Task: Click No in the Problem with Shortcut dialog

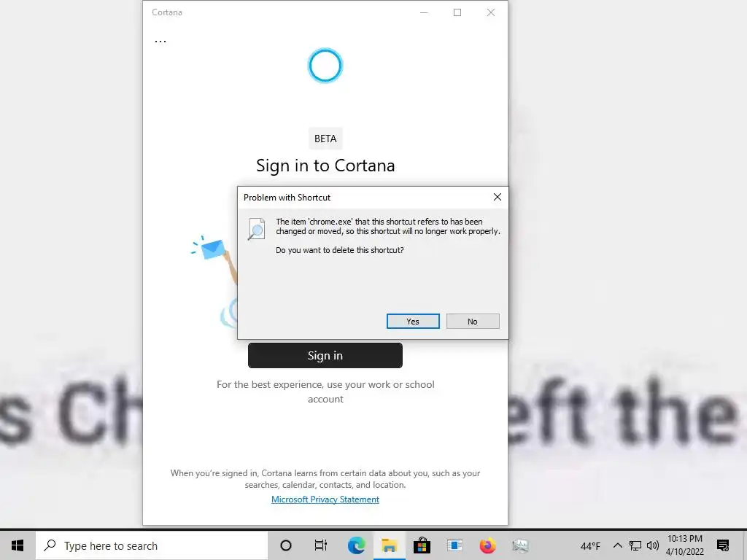Action: point(473,322)
